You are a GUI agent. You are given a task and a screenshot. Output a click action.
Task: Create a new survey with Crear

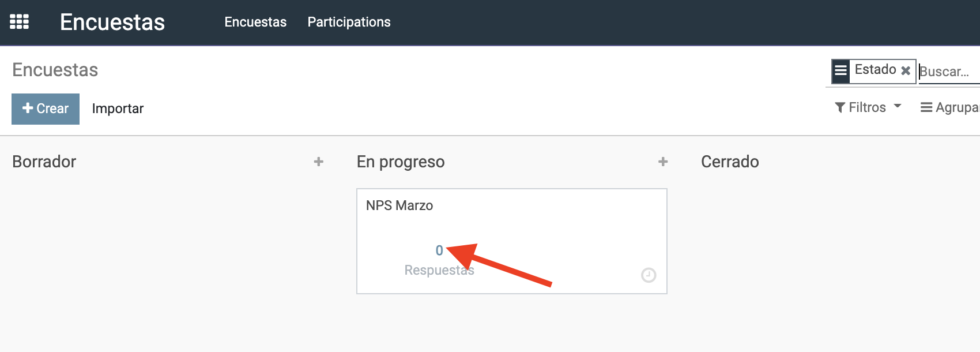click(x=46, y=109)
